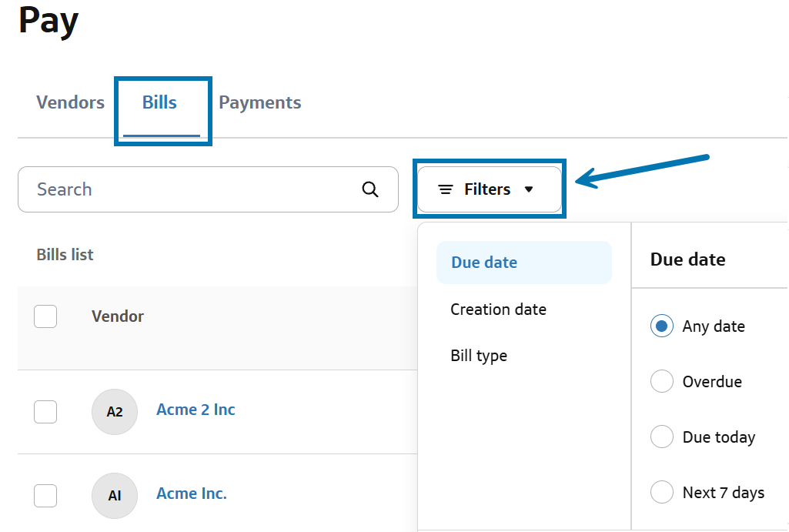Select the Next 7 days option
The height and width of the screenshot is (532, 789).
pos(662,492)
